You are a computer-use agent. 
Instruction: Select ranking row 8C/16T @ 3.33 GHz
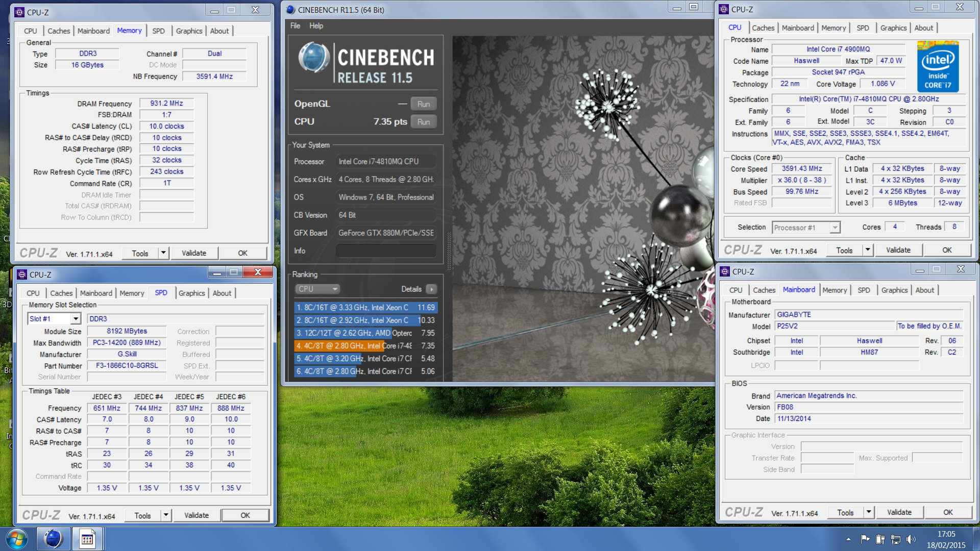[x=366, y=308]
